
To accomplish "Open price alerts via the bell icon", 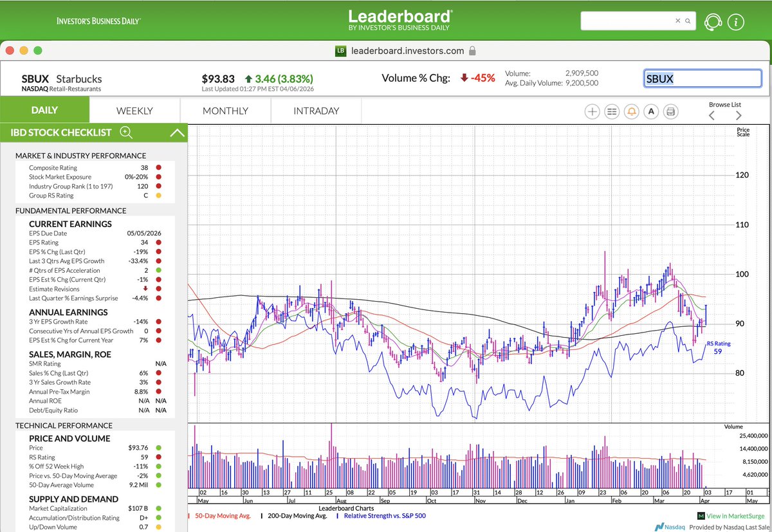I will (x=631, y=111).
